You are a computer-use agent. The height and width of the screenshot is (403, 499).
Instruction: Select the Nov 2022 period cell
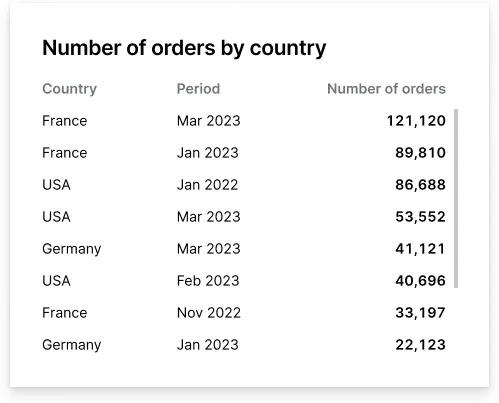pos(209,313)
